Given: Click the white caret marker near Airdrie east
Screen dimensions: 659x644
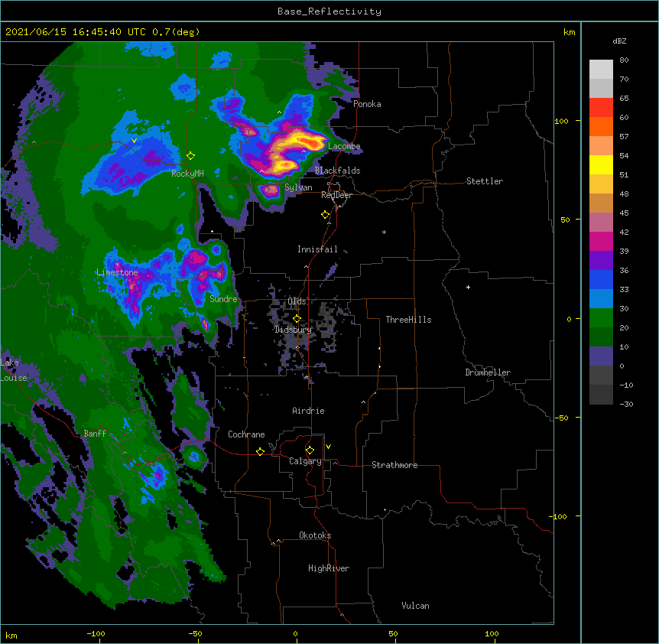Looking at the screenshot, I should [364, 402].
